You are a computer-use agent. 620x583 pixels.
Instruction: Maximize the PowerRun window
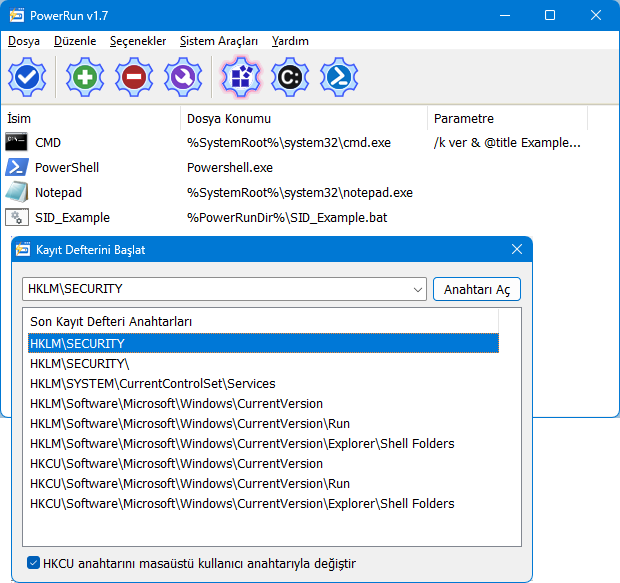550,15
